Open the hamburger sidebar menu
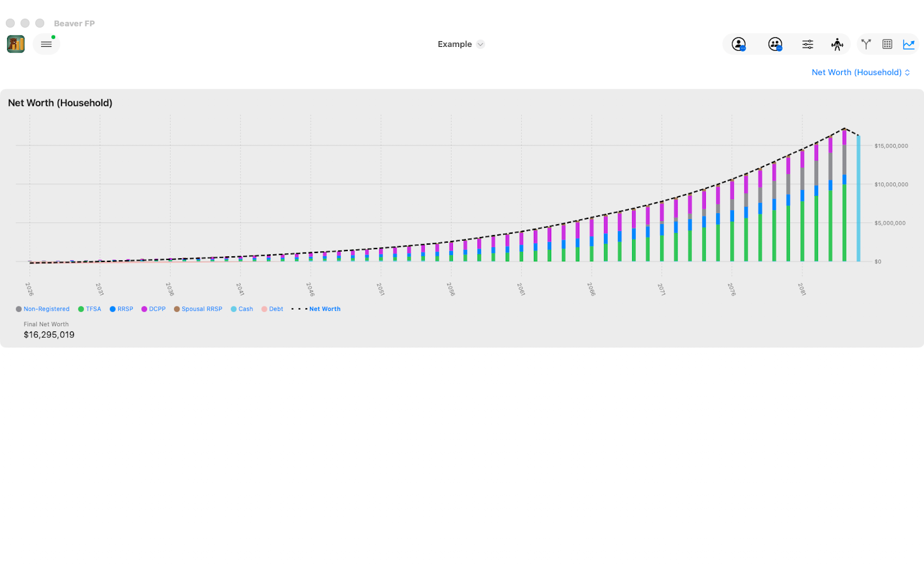924x578 pixels. (46, 44)
